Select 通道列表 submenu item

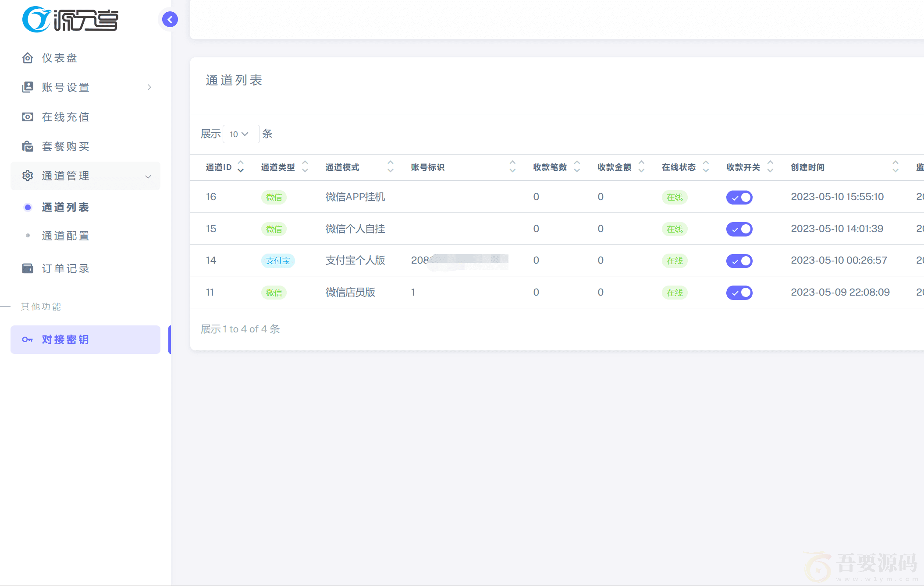click(x=85, y=207)
